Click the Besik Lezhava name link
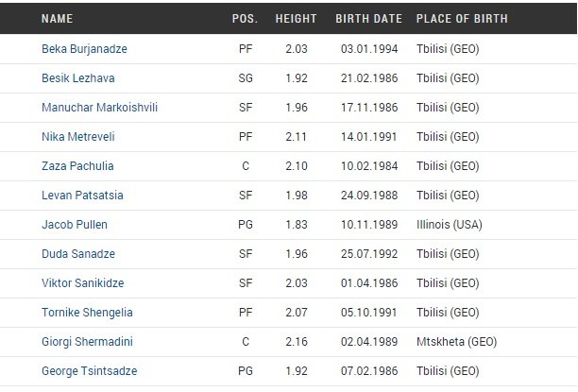Viewport: 578px width, 392px height. (x=78, y=77)
